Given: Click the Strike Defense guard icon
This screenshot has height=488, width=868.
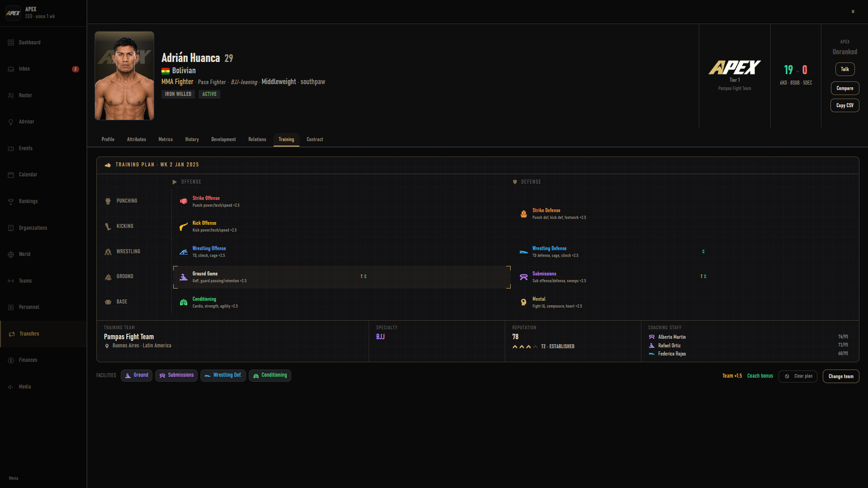Looking at the screenshot, I should (x=524, y=214).
